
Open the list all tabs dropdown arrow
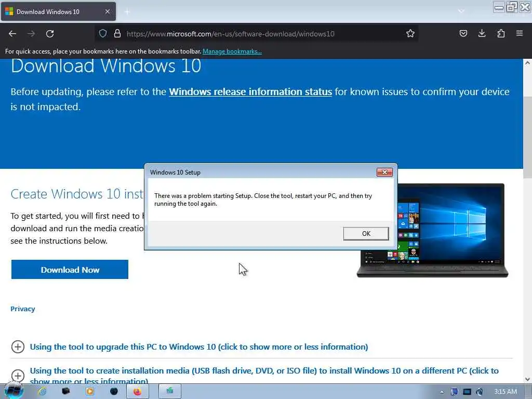(x=461, y=11)
